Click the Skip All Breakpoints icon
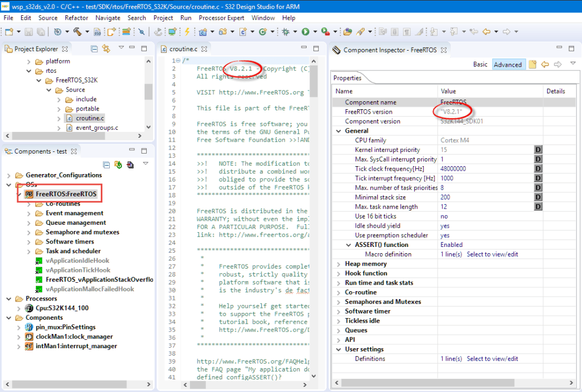582x392 pixels. [x=142, y=32]
